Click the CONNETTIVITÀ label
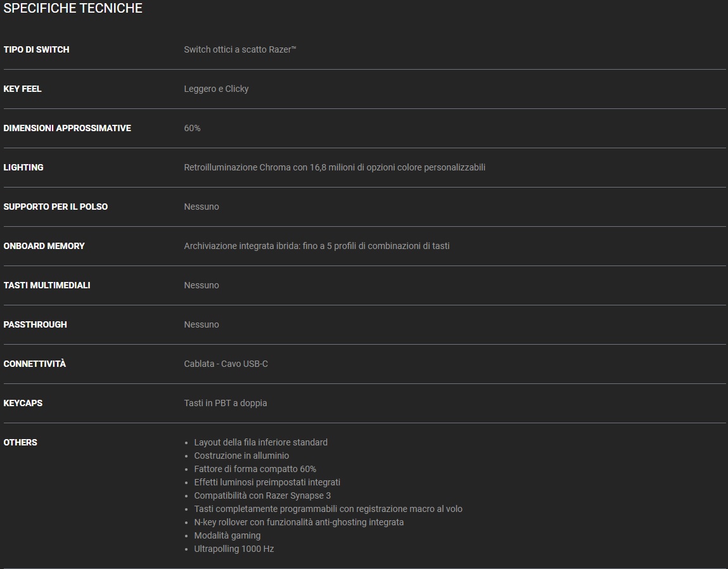 coord(34,364)
